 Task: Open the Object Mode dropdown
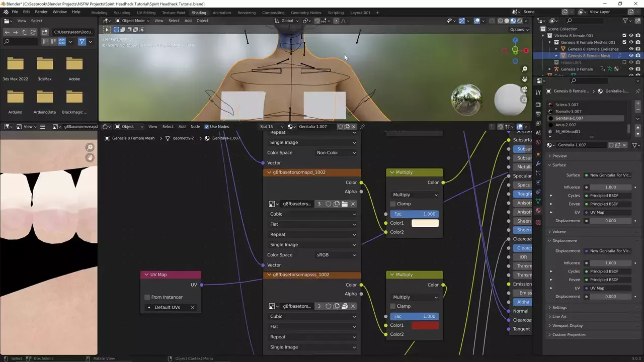point(131,21)
